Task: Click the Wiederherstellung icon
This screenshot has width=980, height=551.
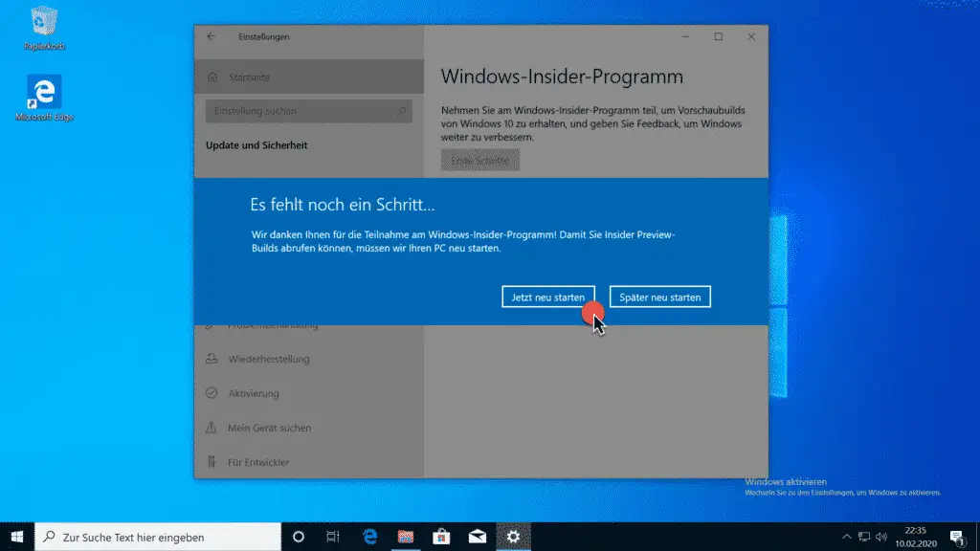Action: tap(212, 359)
